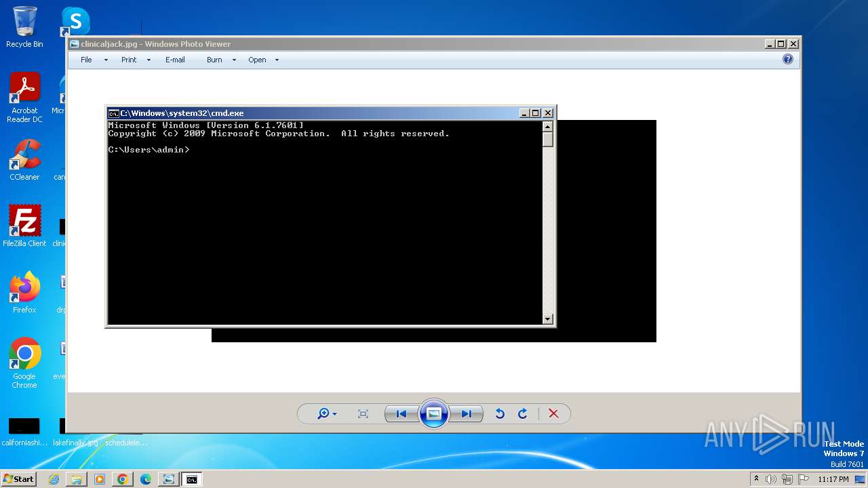Click the volume speaker tray icon
Screen dimensions: 868x488
click(x=771, y=479)
